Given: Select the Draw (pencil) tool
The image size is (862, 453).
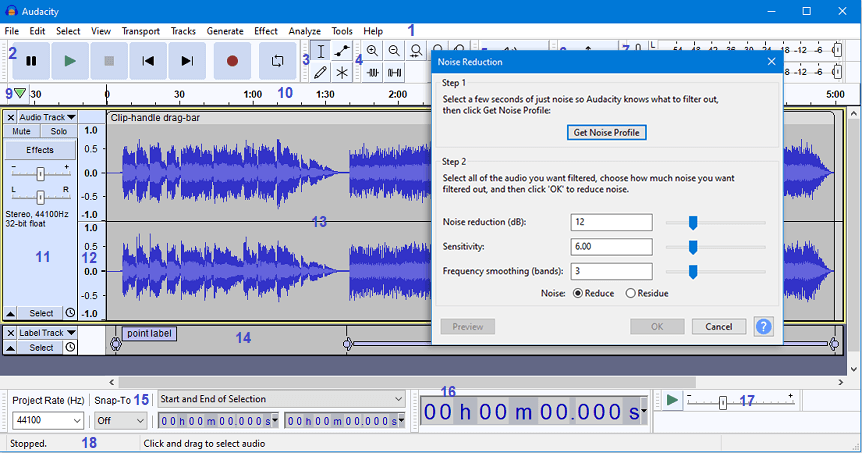Looking at the screenshot, I should pos(321,72).
